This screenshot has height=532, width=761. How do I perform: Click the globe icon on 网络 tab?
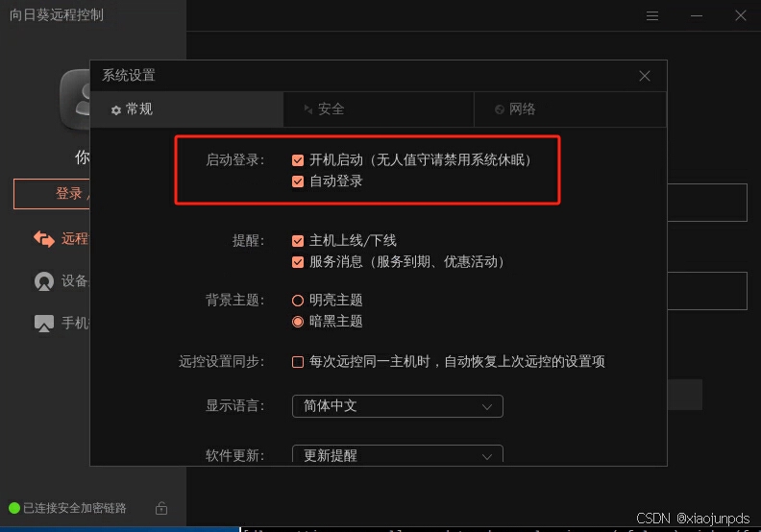click(500, 109)
